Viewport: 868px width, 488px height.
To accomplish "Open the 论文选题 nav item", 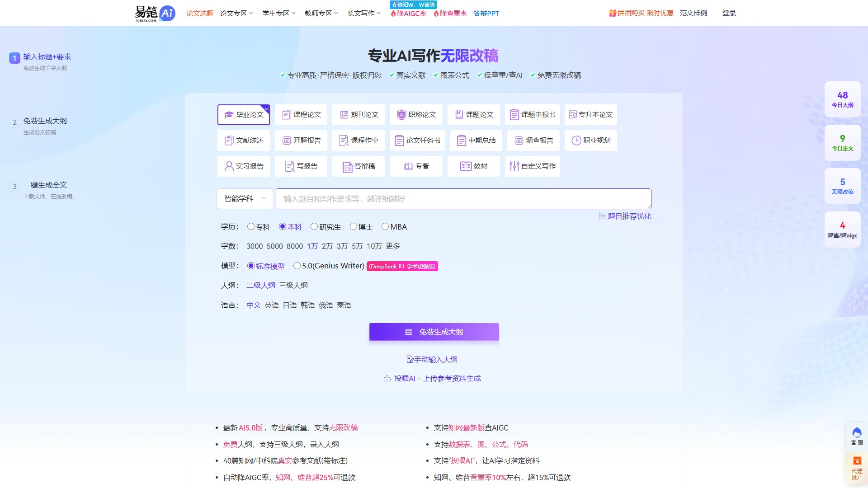I will 200,14.
